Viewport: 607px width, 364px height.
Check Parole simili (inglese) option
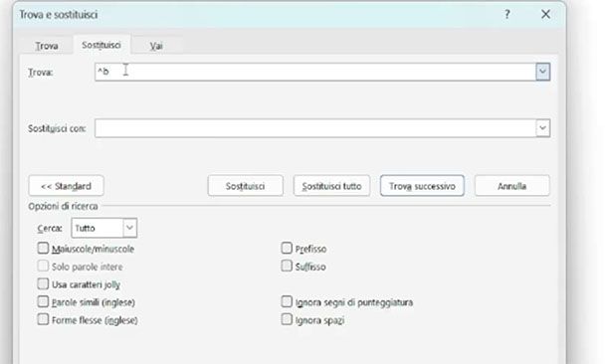43,301
